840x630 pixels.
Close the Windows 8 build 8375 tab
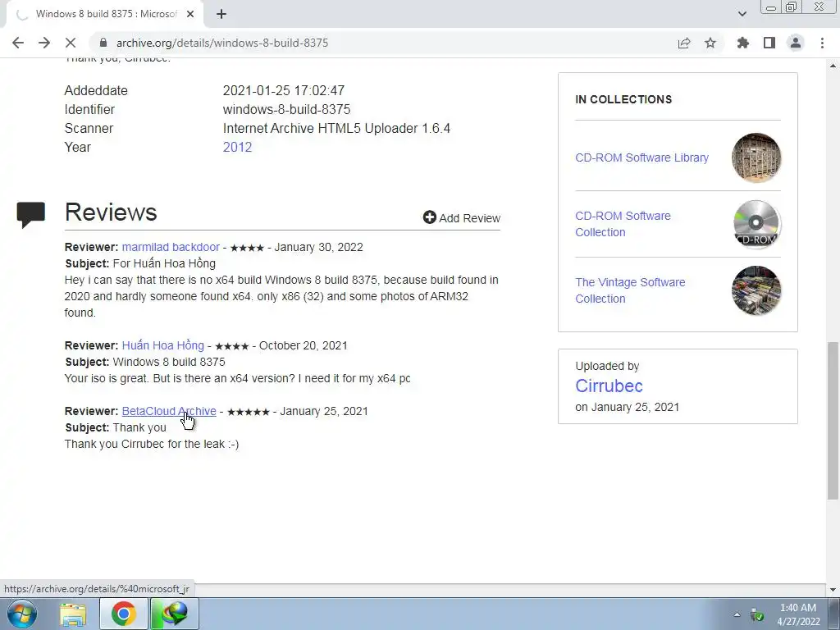190,14
